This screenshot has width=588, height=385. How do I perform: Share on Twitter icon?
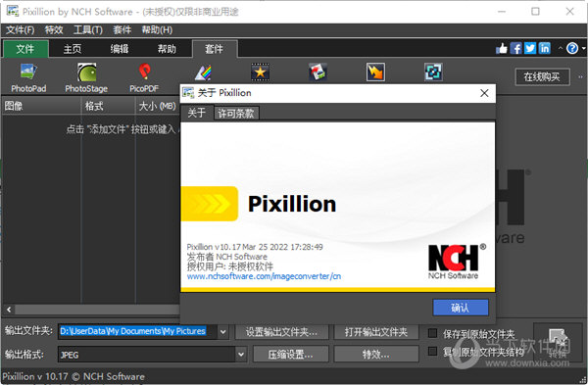[530, 48]
